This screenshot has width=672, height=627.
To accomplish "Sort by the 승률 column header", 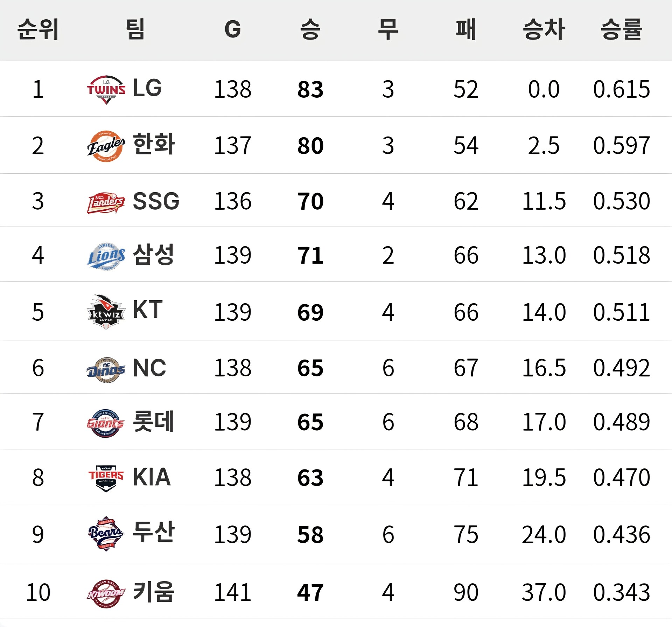I will click(621, 29).
